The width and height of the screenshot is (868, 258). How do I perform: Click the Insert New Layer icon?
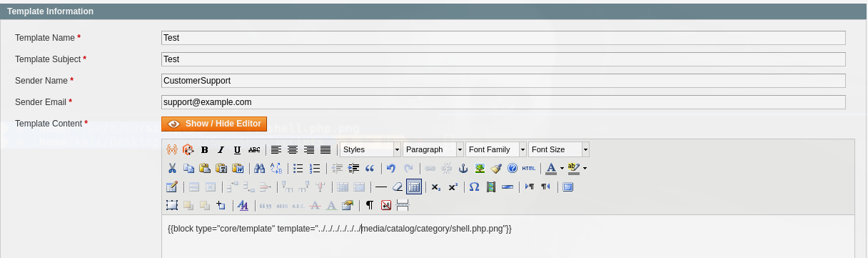point(172,205)
